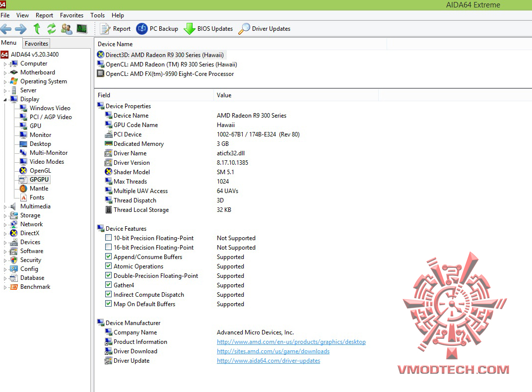Expand the Motherboard tree node
532x392 pixels.
(5, 72)
